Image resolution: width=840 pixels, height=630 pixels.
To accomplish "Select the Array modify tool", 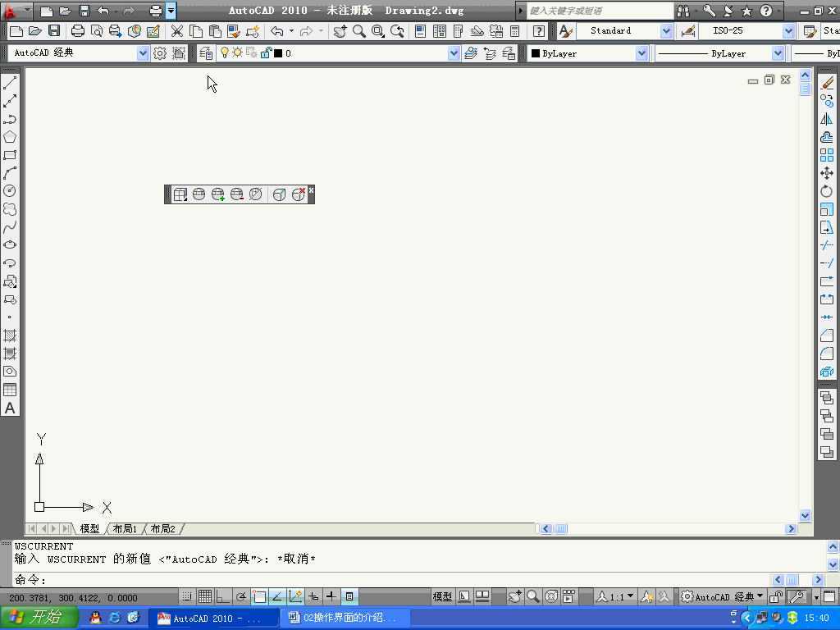I will [x=827, y=155].
